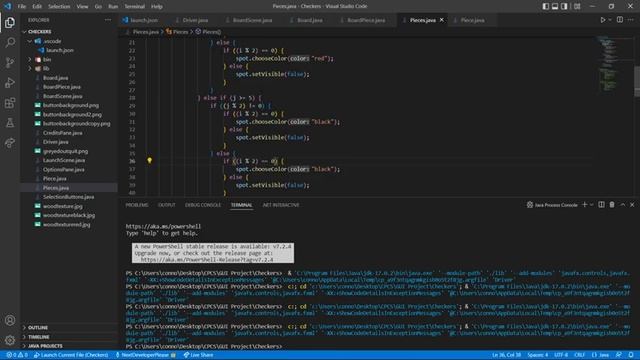The height and width of the screenshot is (360, 640).
Task: Open notifications bell in status bar
Action: tap(631, 355)
